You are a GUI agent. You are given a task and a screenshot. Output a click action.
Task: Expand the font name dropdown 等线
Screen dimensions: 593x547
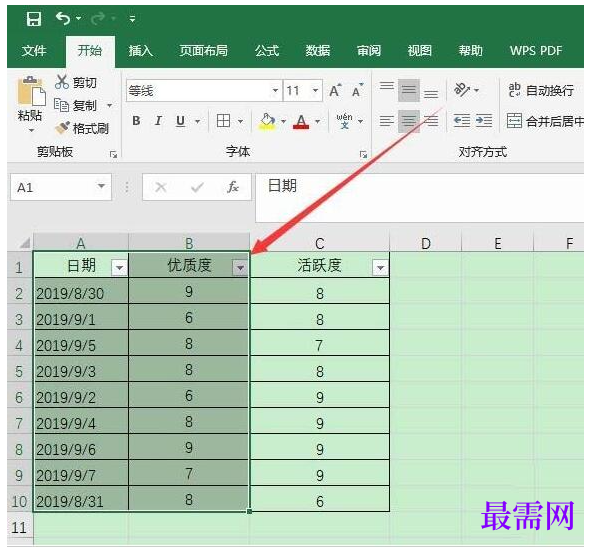click(x=275, y=90)
